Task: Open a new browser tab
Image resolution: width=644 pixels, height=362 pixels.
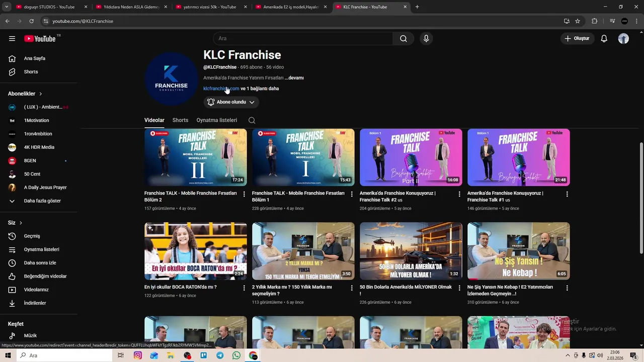Action: [x=417, y=7]
